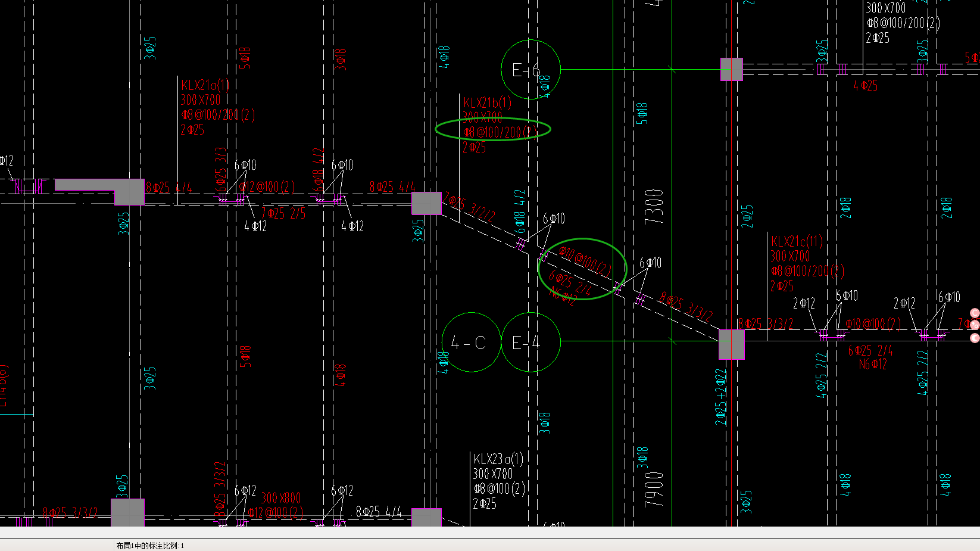Viewport: 980px width, 551px height.
Task: Select the cyan 5Φ18 annotation
Action: point(642,113)
